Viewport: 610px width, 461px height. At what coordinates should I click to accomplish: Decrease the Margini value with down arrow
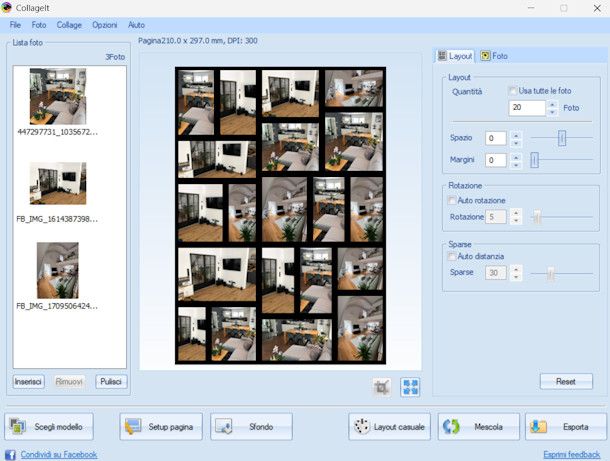click(x=516, y=164)
